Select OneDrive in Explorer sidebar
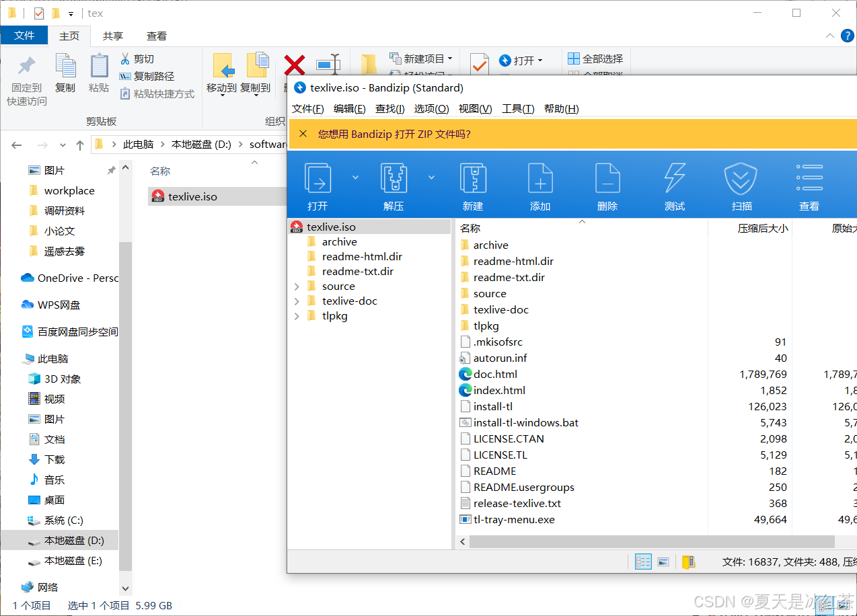Screen dimensions: 857x616 coord(69,278)
